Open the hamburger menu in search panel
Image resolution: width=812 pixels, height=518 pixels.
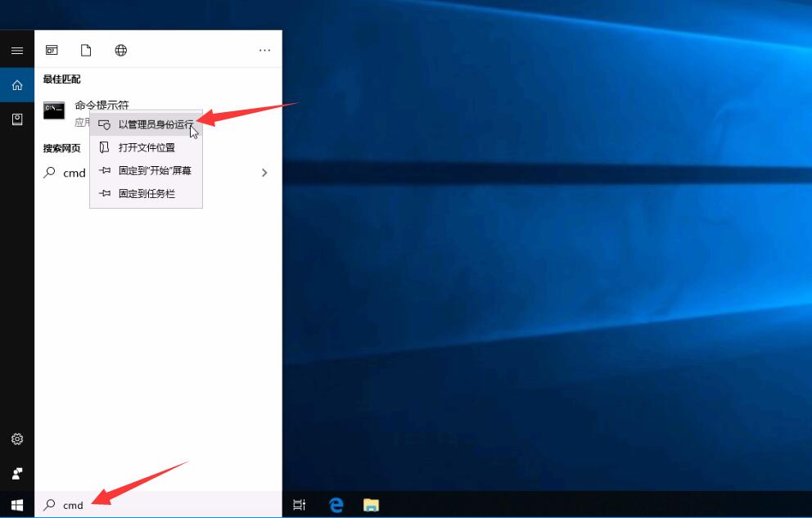pyautogui.click(x=17, y=51)
